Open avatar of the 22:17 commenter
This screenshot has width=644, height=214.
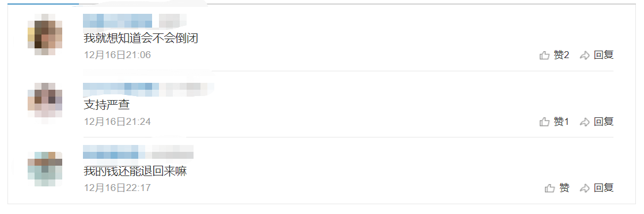coord(45,169)
